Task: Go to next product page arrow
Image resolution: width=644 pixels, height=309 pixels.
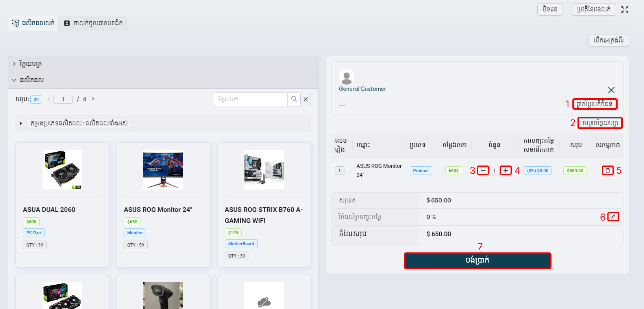Action: (x=93, y=99)
